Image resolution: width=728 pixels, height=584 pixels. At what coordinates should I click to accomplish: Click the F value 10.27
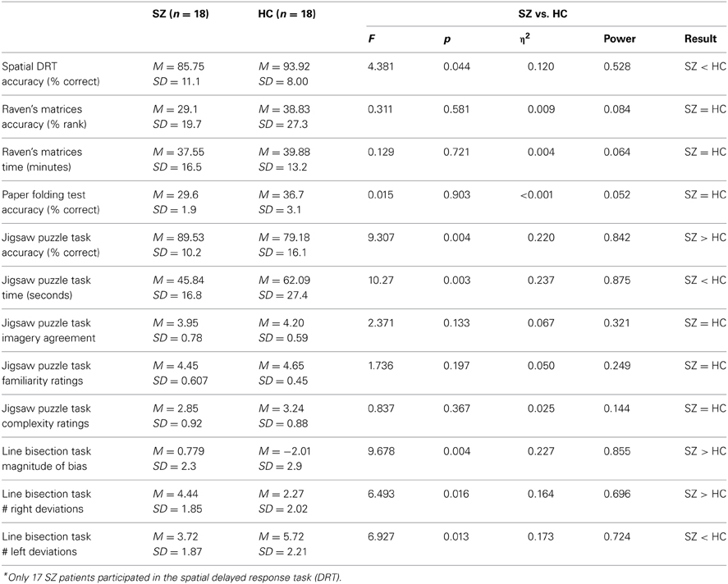(381, 281)
